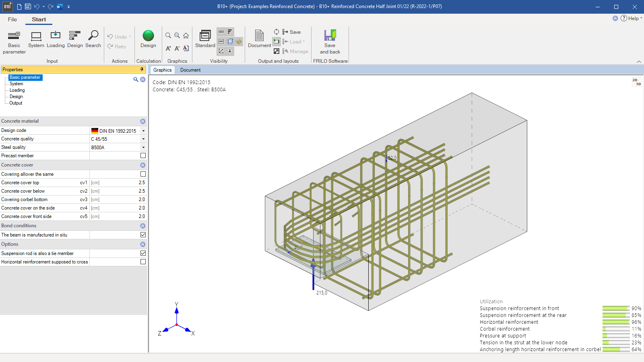This screenshot has height=362, width=644.
Task: Toggle the load arrow visibility icon
Action: tap(230, 51)
